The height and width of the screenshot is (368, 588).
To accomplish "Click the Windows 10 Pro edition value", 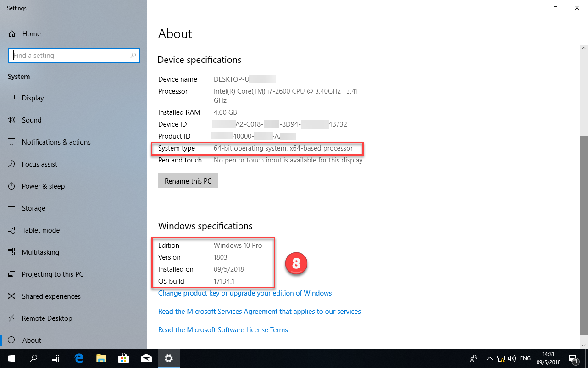I will tap(238, 245).
